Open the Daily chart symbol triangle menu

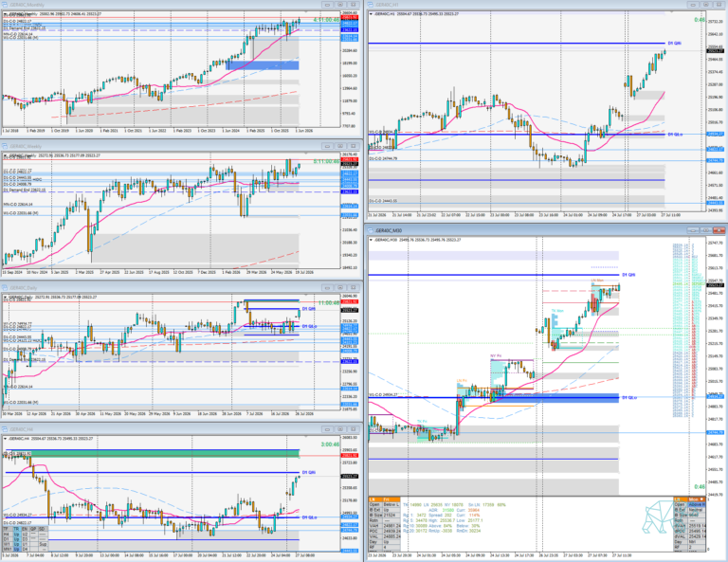point(5,297)
